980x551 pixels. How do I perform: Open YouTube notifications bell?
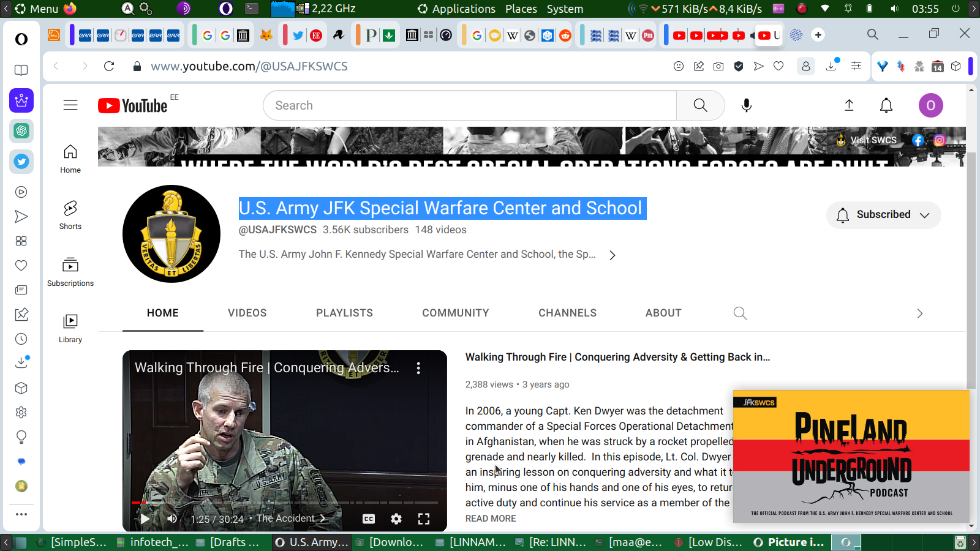click(886, 105)
